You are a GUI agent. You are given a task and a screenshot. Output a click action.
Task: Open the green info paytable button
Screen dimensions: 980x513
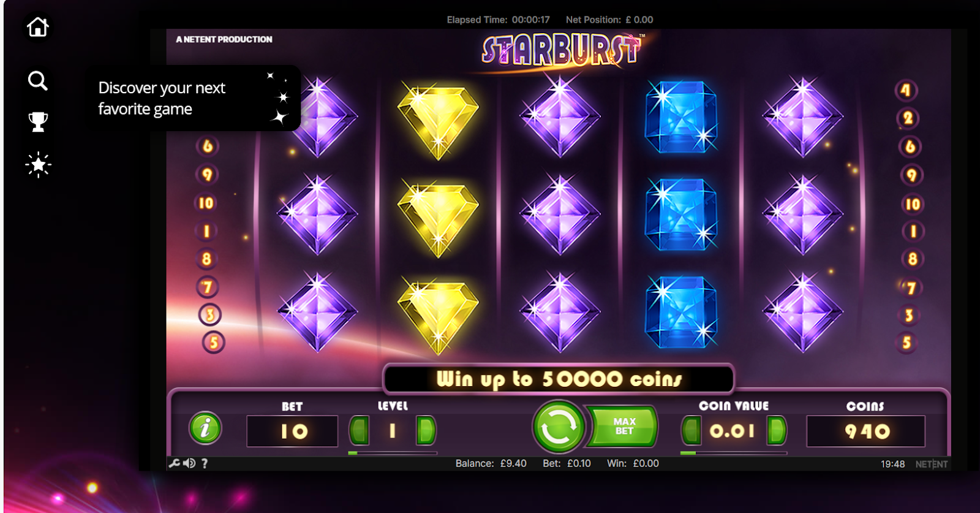(x=205, y=428)
